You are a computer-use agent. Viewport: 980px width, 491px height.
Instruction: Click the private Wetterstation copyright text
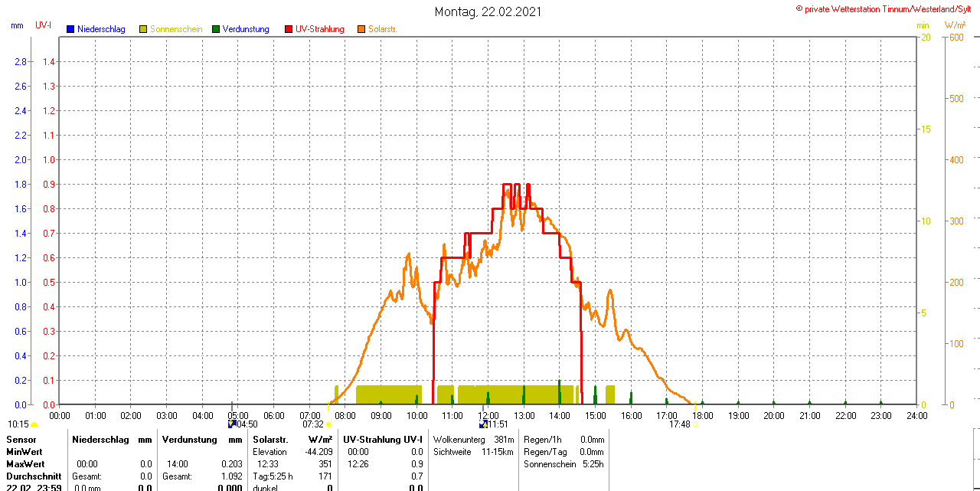tap(887, 8)
